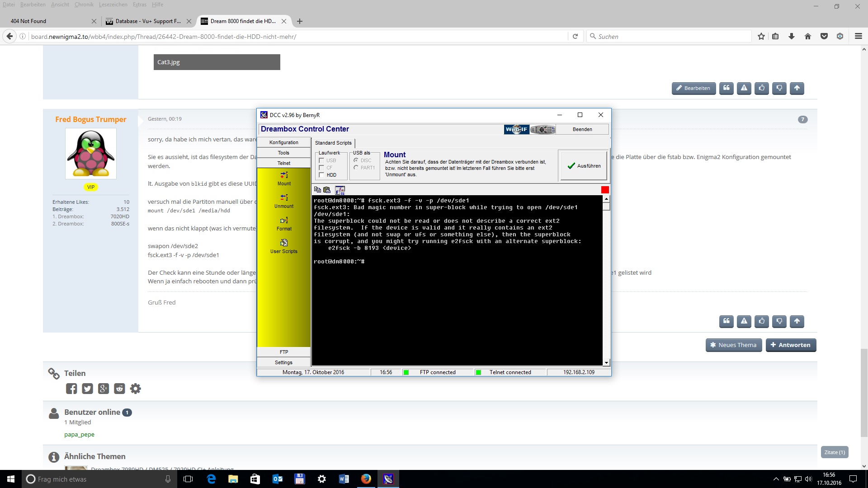Switch to the Database Vu+ Support tab
868x488 pixels.
point(148,21)
